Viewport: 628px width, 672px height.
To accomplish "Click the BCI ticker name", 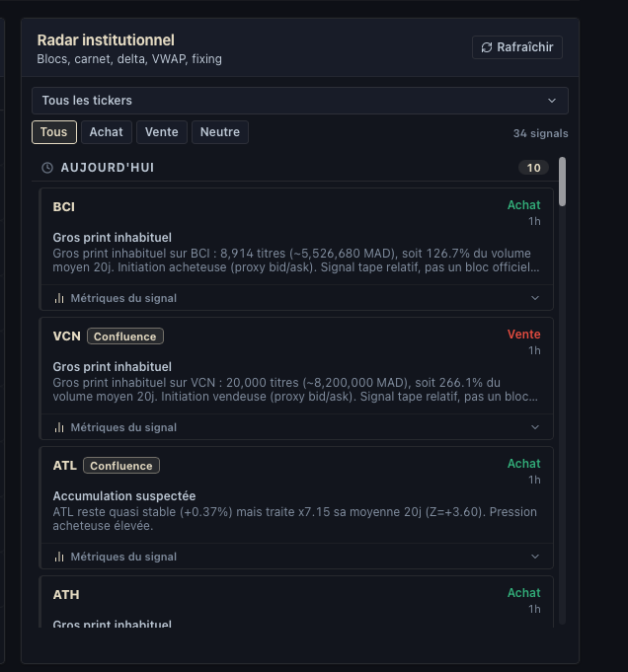I will [64, 207].
